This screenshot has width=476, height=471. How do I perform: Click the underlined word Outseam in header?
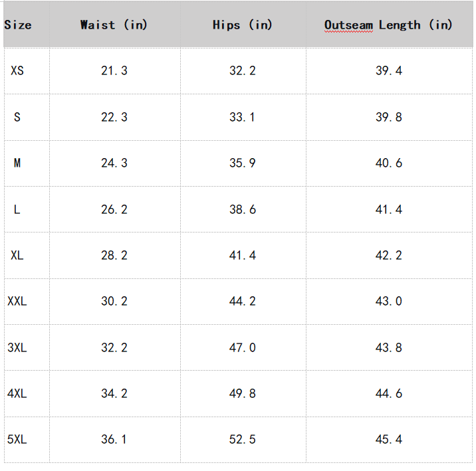click(348, 25)
